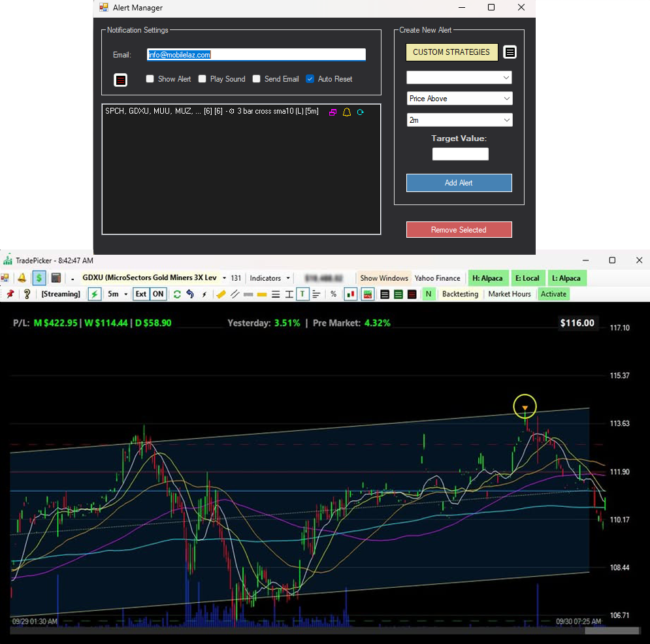Screen dimensions: 650x644
Task: Expand the GDXU symbol dropdown arrow
Action: pos(224,278)
